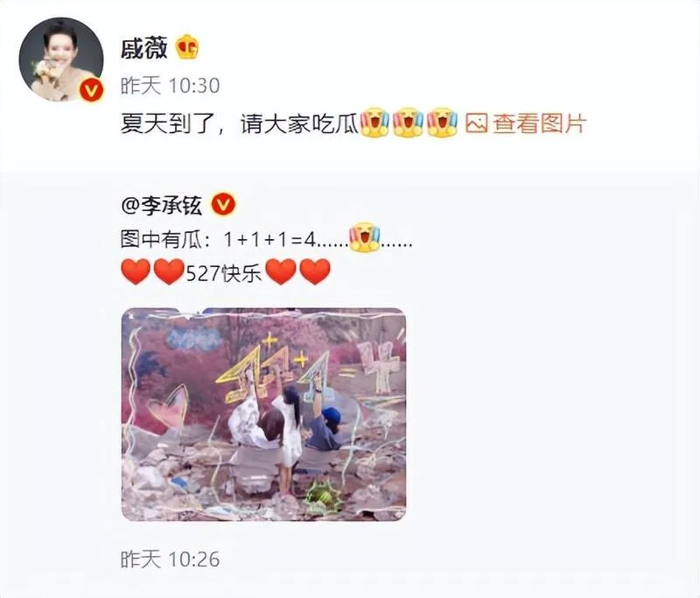The height and width of the screenshot is (598, 700).
Task: Click the second crying-laugh emoji after 吃瓜
Action: (409, 123)
